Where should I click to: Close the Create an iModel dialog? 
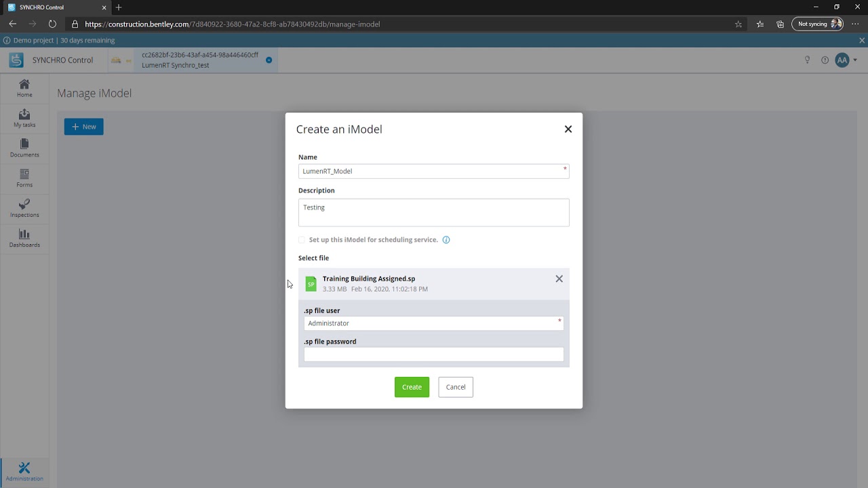(568, 129)
